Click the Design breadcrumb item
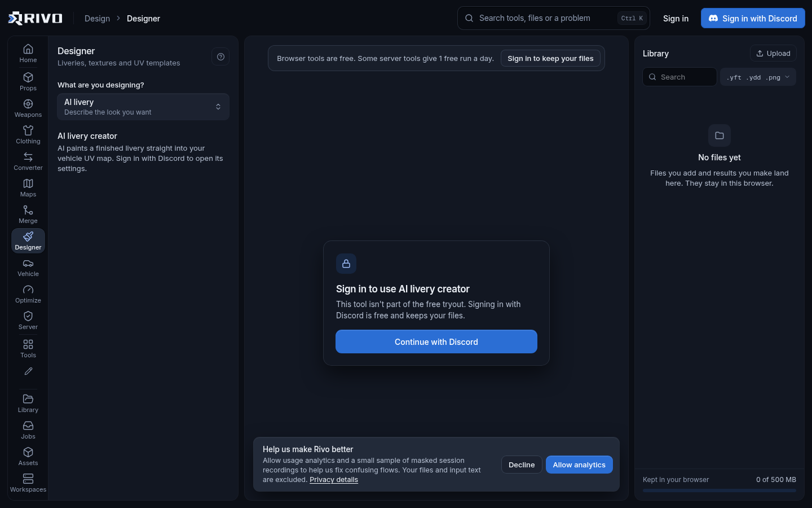The height and width of the screenshot is (508, 812). 97,19
